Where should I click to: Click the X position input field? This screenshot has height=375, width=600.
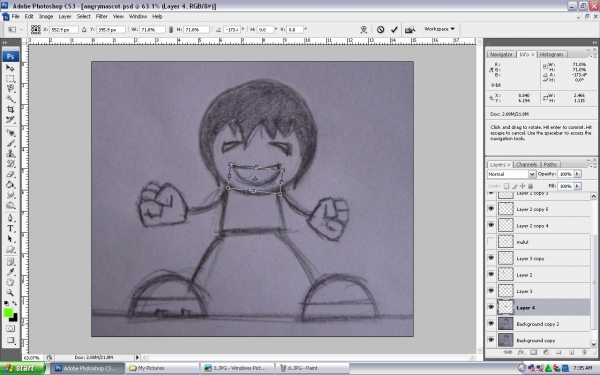pos(64,29)
